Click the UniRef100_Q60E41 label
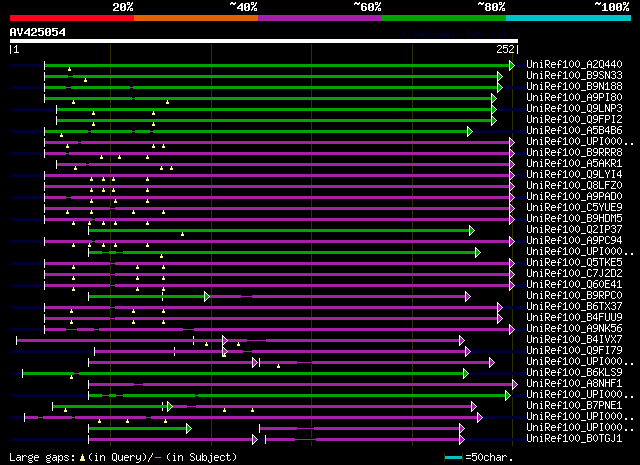The image size is (640, 465). click(x=574, y=284)
